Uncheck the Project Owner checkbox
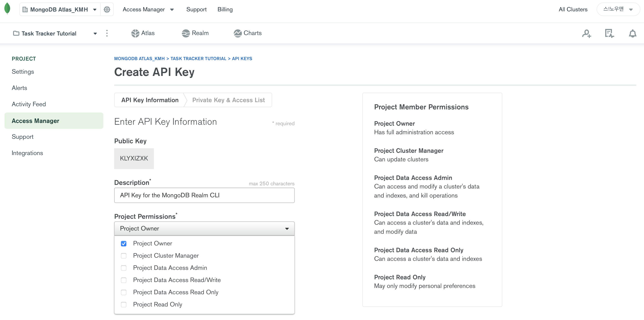 pyautogui.click(x=123, y=244)
